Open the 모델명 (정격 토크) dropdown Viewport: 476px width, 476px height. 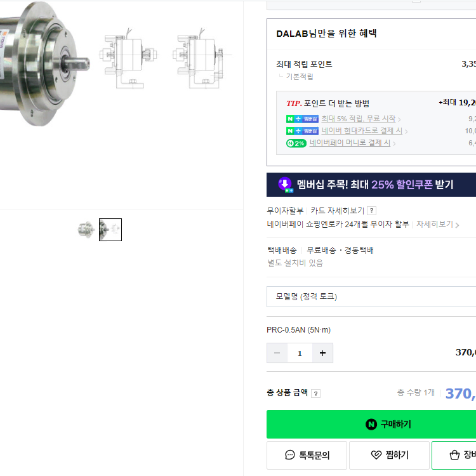click(371, 296)
